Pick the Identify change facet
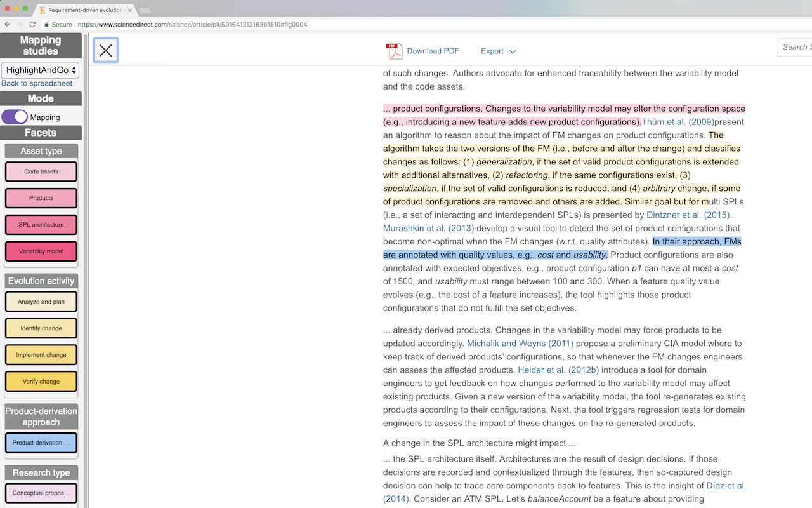 click(41, 328)
